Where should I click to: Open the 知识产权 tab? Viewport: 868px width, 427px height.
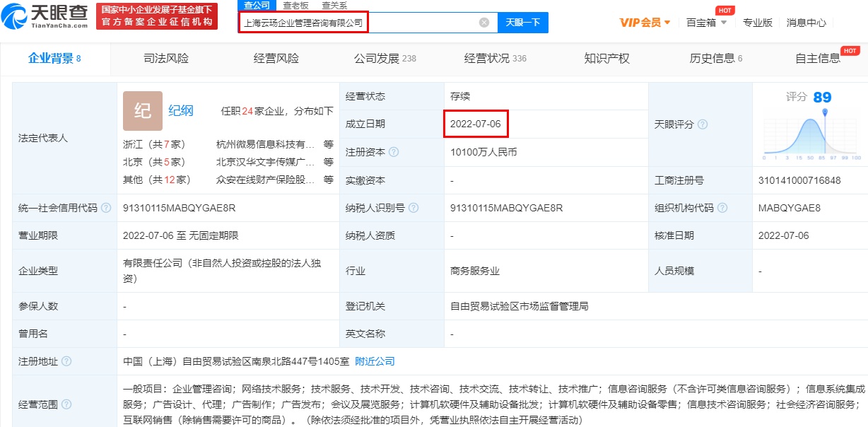(x=607, y=59)
